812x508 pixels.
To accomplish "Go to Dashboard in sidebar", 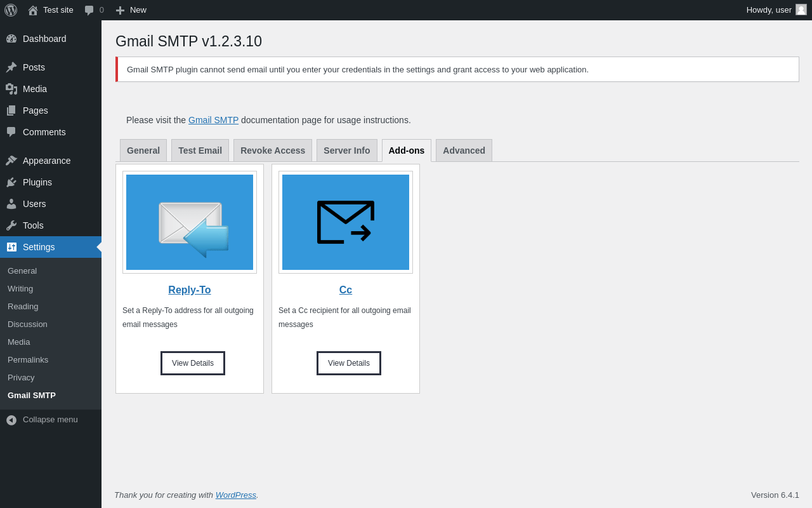I will 51,39.
